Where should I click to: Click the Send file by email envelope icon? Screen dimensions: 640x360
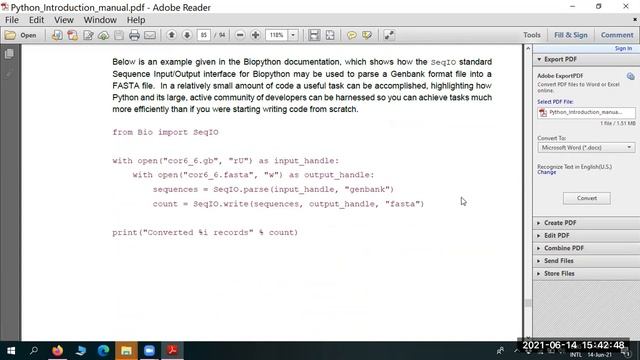[x=150, y=36]
